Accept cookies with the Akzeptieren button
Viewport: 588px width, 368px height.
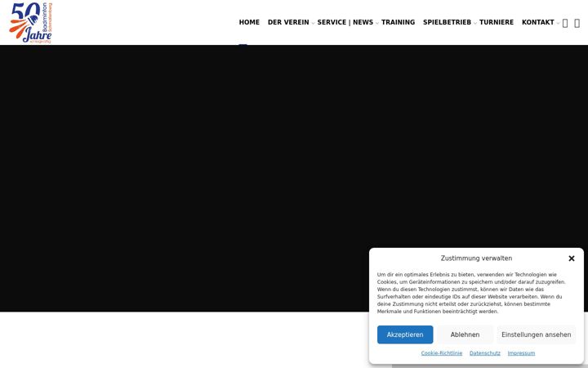point(405,334)
